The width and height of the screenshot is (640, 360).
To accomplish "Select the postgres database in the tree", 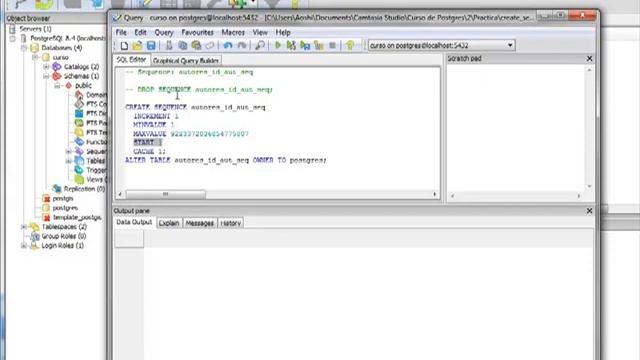I will 65,208.
